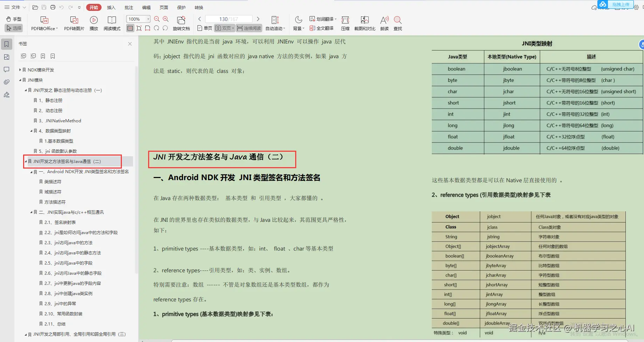Open the 查找 search tool
The width and height of the screenshot is (644, 342).
pos(398,23)
